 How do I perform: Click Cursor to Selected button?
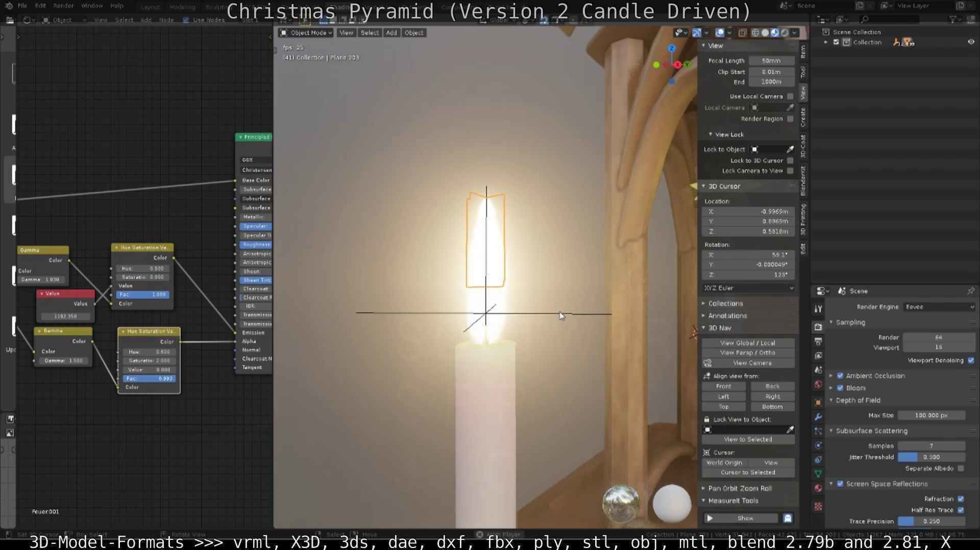748,473
